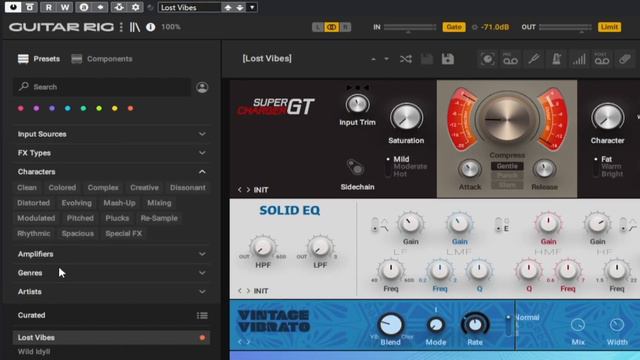Filter by Modulated character tag
This screenshot has height=360, width=640.
[36, 218]
